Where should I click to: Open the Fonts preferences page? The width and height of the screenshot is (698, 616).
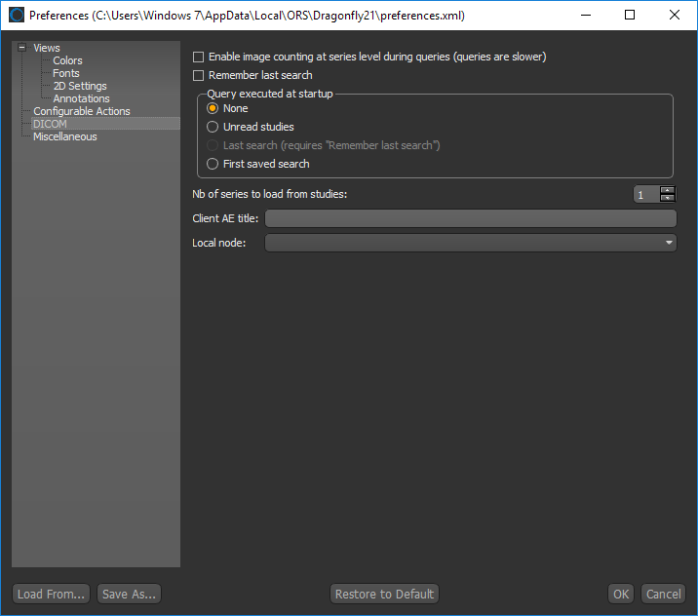click(x=66, y=73)
